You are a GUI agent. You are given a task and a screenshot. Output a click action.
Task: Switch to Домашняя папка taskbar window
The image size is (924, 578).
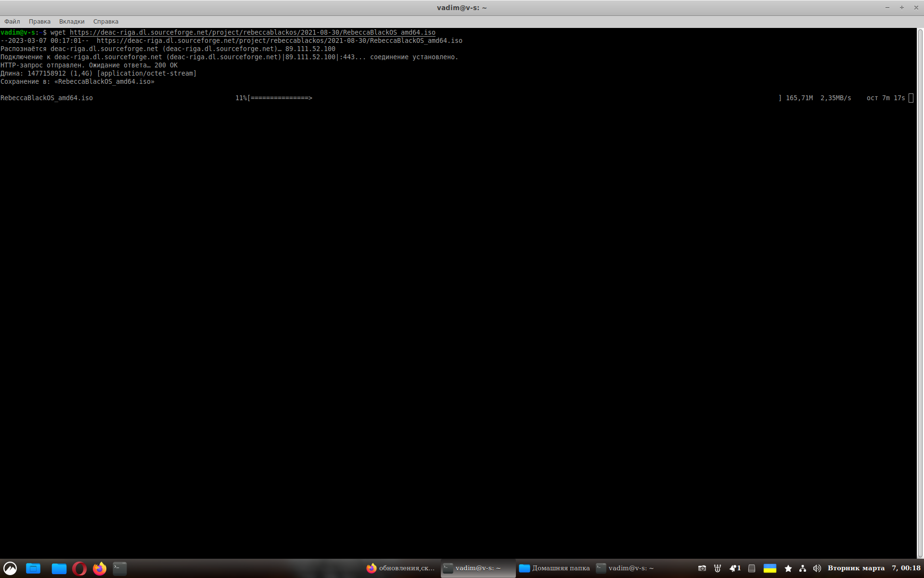pos(554,568)
